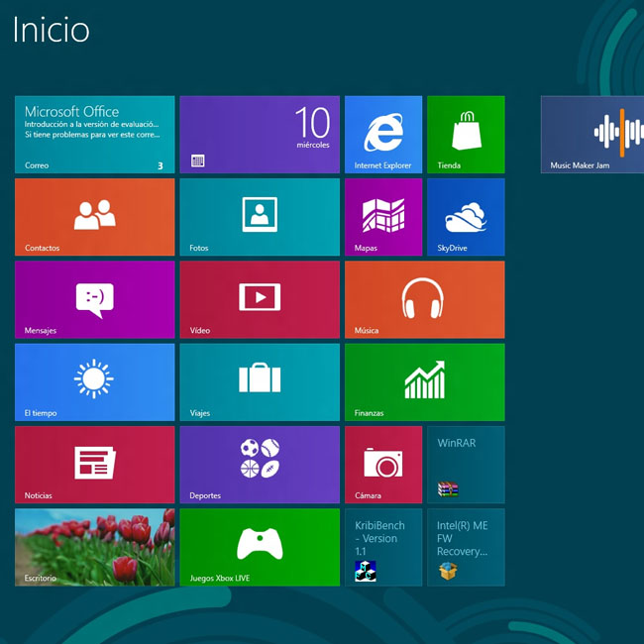Open the Cámara tile

coord(382,464)
